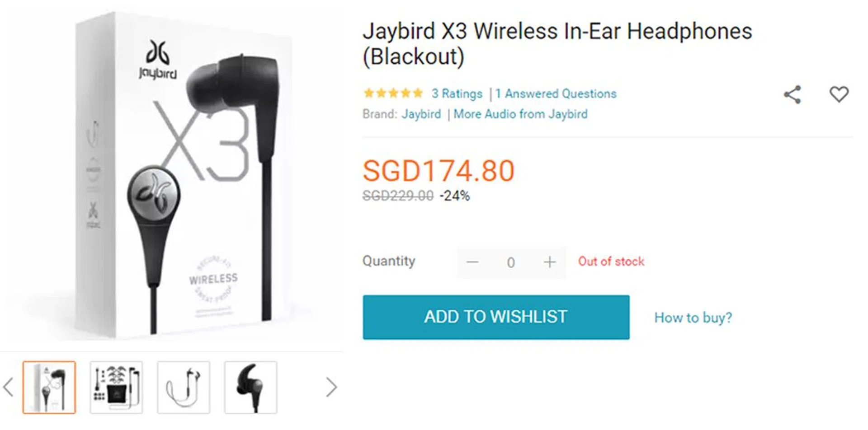This screenshot has height=430, width=868.
Task: Select the black earbud closeup thumbnail
Action: point(251,387)
